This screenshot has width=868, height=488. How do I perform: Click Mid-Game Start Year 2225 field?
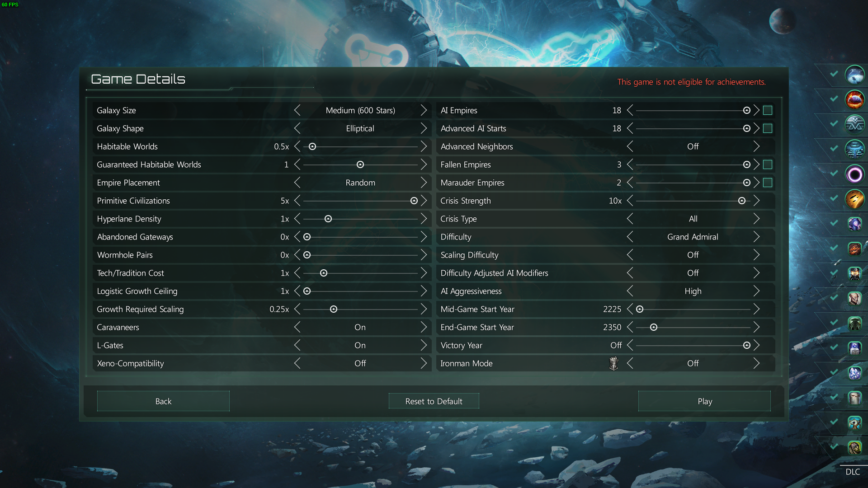pyautogui.click(x=611, y=309)
